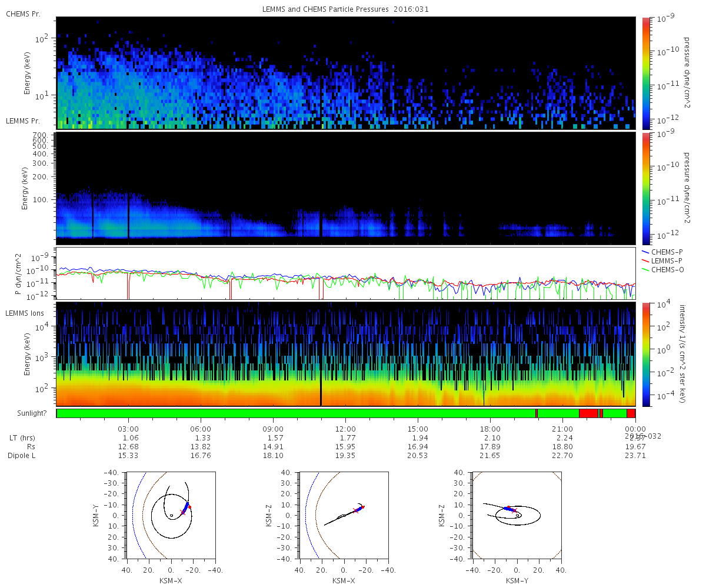The width and height of the screenshot is (706, 588).
Task: Click the LEMMS Ions intensity color bar
Action: click(x=647, y=355)
